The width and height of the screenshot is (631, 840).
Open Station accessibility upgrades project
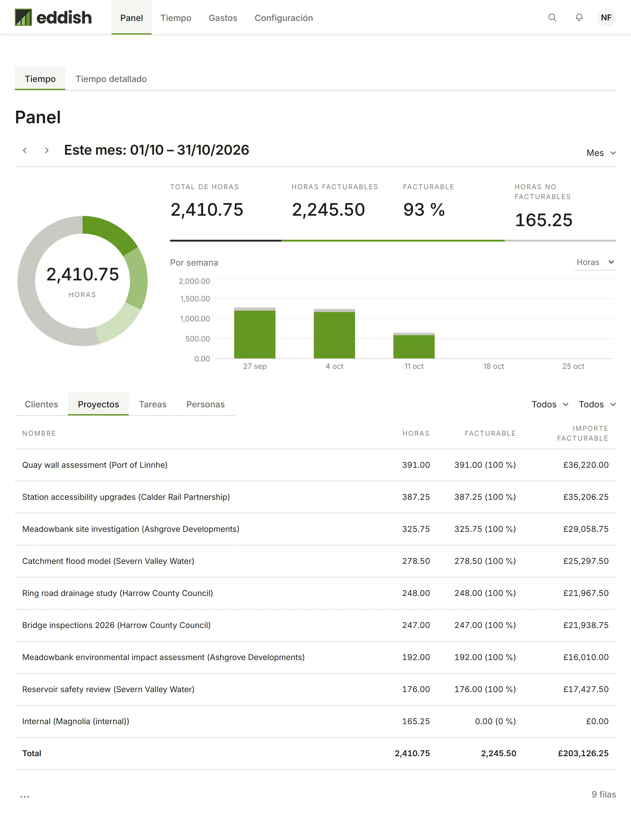point(126,497)
